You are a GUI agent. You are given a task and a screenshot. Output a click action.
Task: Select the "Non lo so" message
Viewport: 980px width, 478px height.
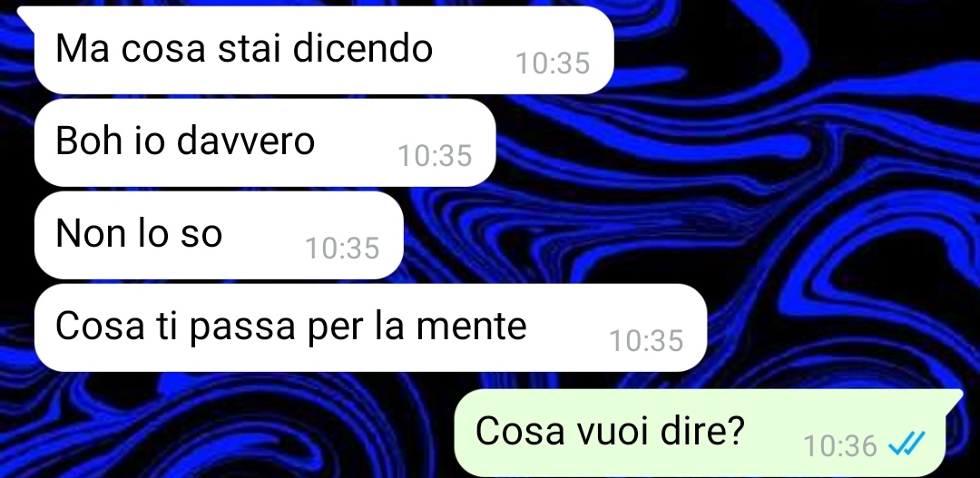coord(219,235)
